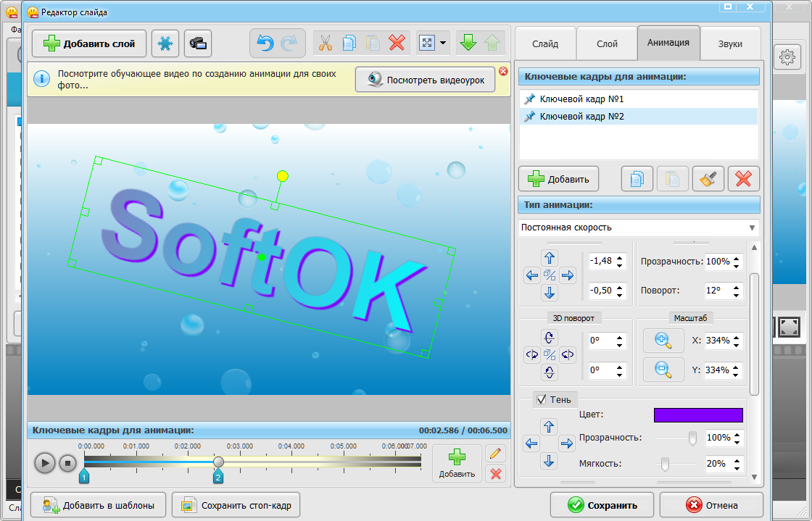Play the animation preview
Image resolution: width=812 pixels, height=521 pixels.
point(45,462)
